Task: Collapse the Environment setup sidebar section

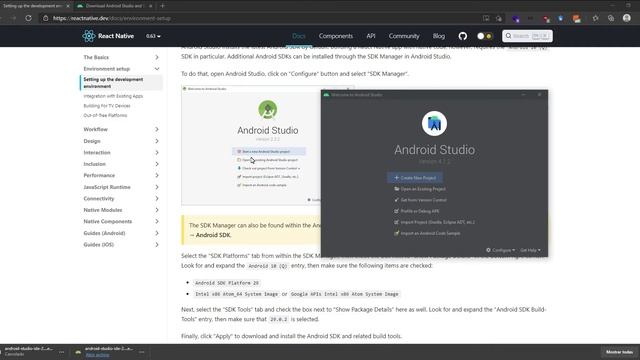Action: click(121, 69)
